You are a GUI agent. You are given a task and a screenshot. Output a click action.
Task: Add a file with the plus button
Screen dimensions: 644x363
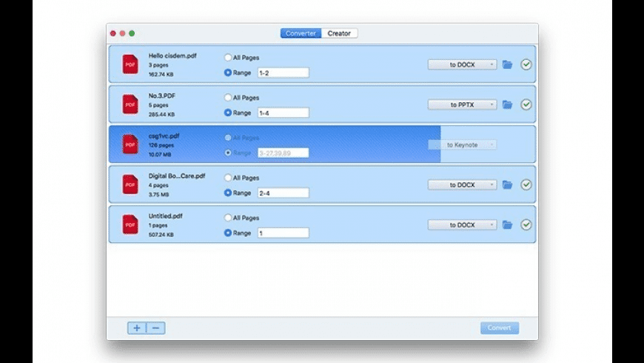click(x=137, y=327)
